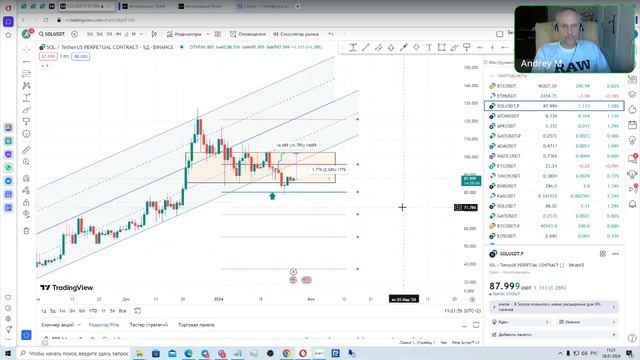
Task: Toggle lock all drawings
Action: 27,202
